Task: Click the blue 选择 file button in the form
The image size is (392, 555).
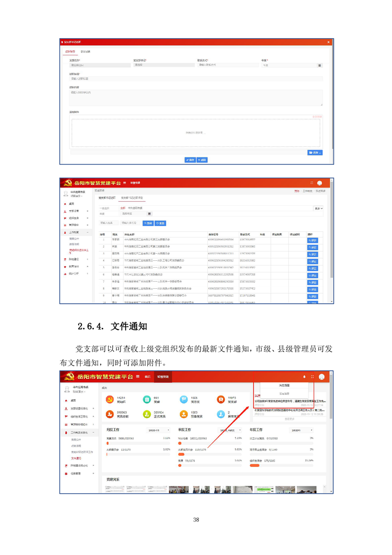Action: pyautogui.click(x=315, y=152)
